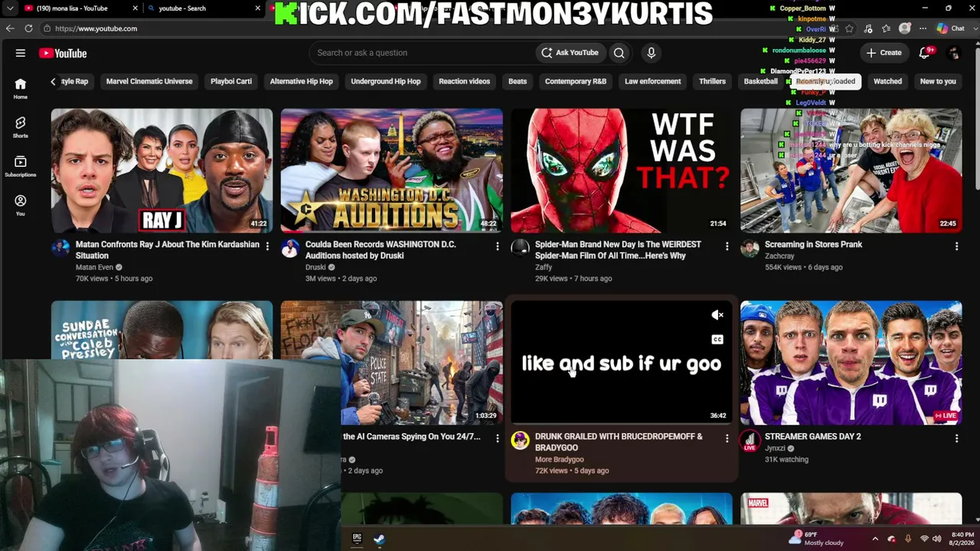Click the browser address bar URL

point(96,28)
